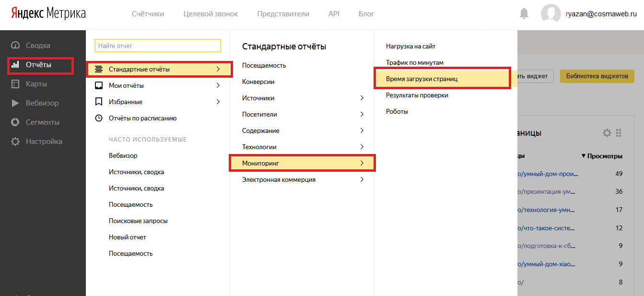Click the Отчёты bar chart icon
Image resolution: width=644 pixels, height=296 pixels.
tap(16, 65)
